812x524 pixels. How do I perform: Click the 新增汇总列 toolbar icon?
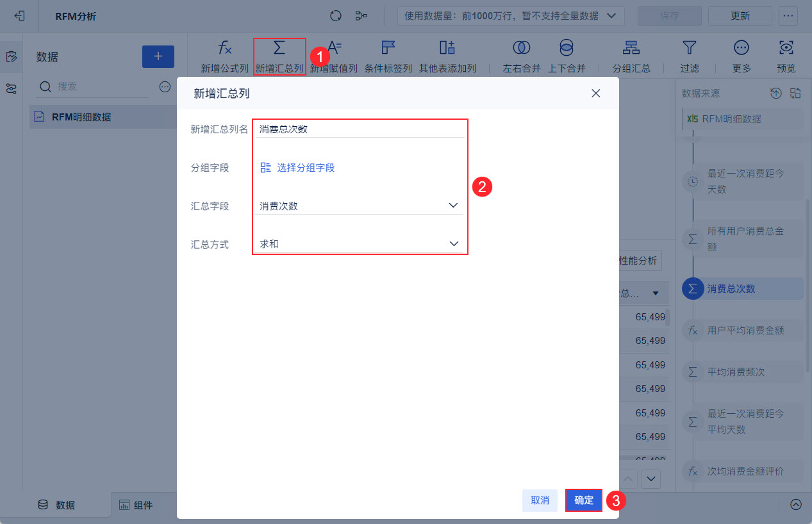(x=279, y=56)
